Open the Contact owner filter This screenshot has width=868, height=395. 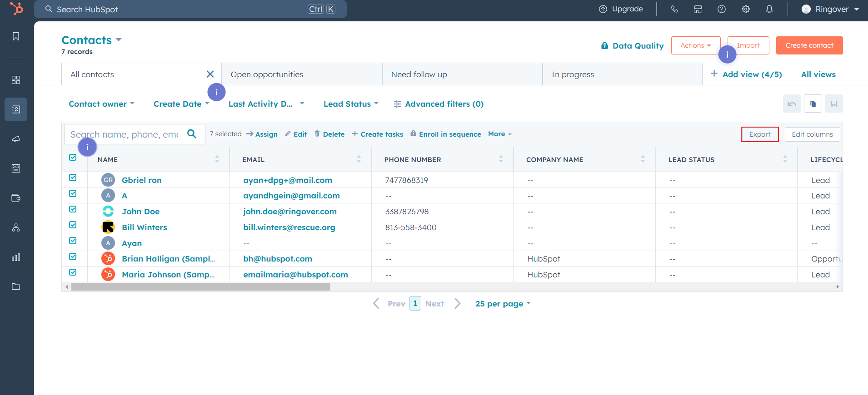[101, 104]
